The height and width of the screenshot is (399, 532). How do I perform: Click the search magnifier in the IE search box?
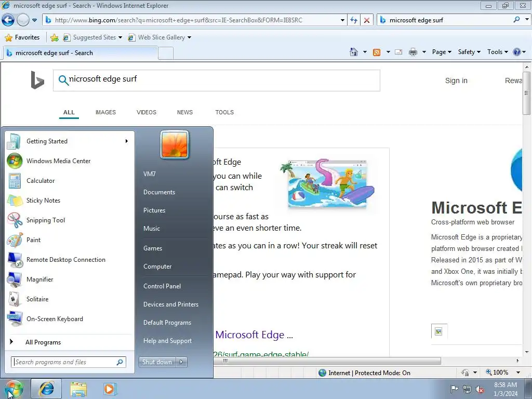[x=517, y=20]
